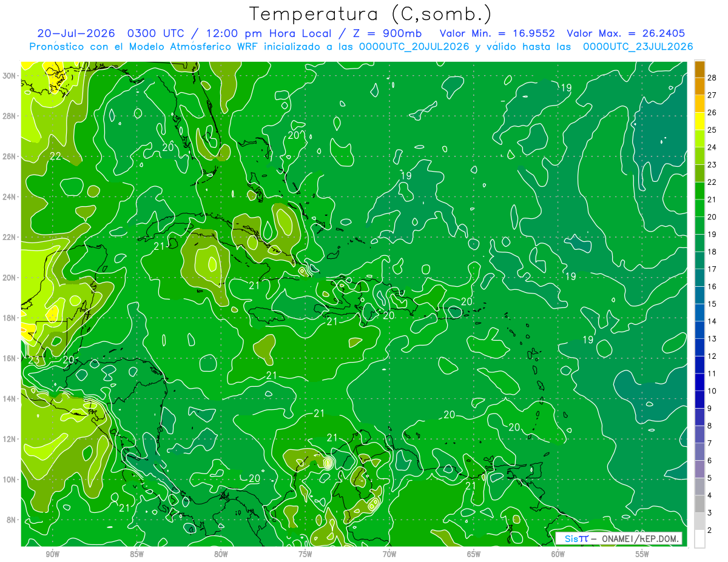
Task: Click the "24N" latitude axis label
Action: pyautogui.click(x=10, y=196)
